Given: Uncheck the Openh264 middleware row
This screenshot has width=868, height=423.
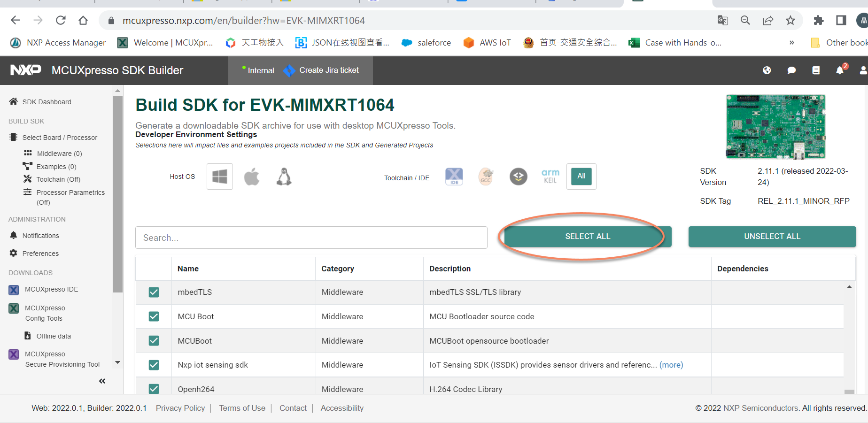Looking at the screenshot, I should [x=154, y=389].
